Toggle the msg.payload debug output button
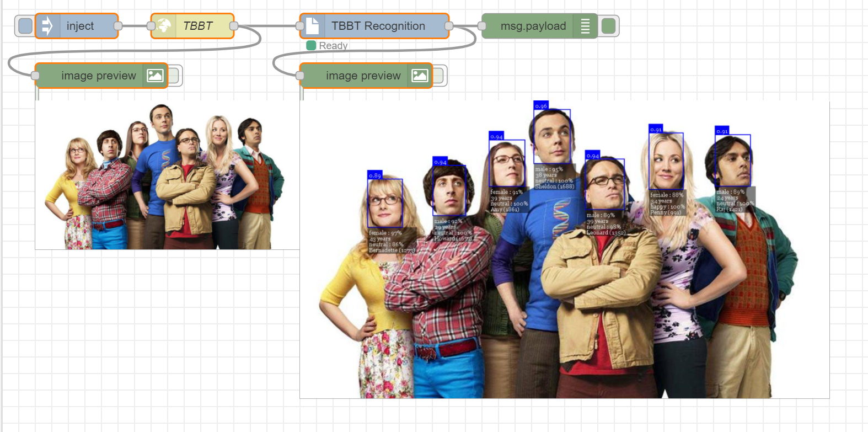 point(608,26)
